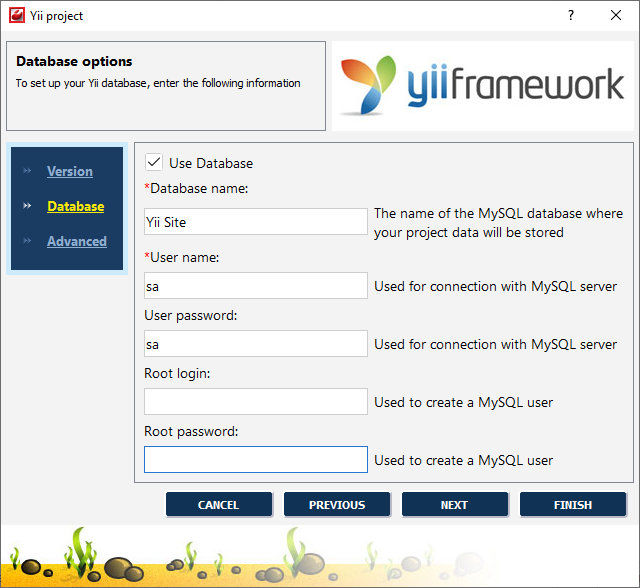Click the 'User password:' label

click(191, 315)
